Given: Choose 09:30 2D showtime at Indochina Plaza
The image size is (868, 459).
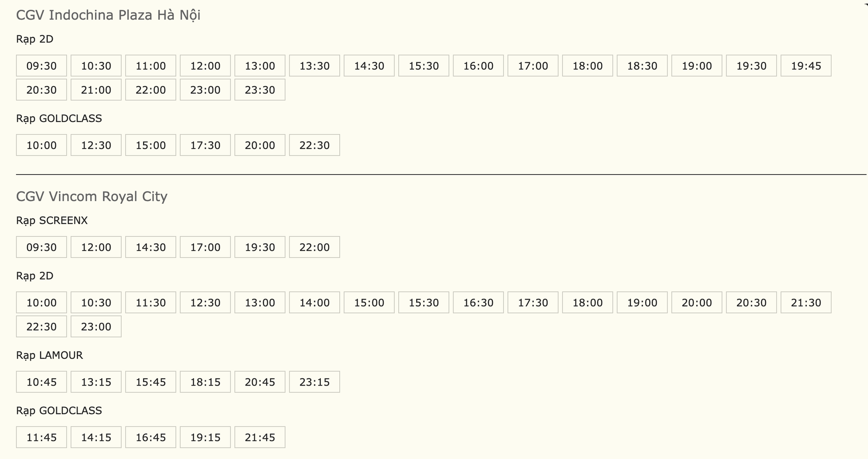Looking at the screenshot, I should [x=41, y=66].
